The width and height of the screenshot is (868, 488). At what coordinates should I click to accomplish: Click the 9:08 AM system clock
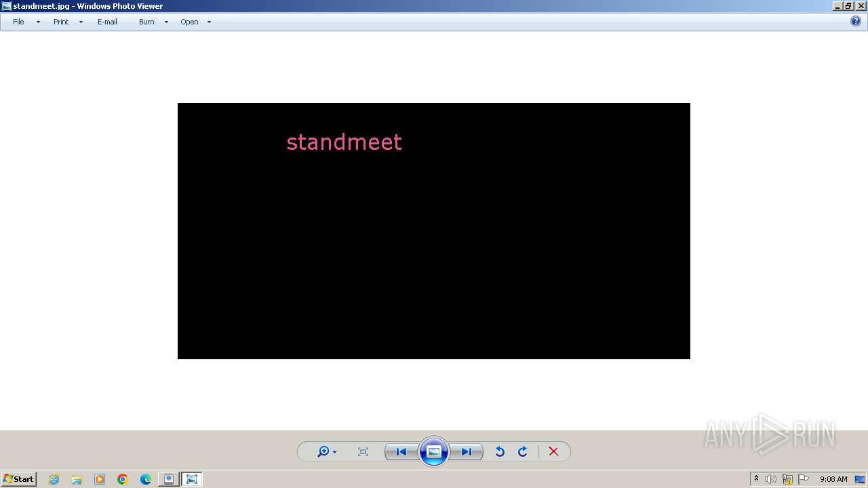pos(833,479)
